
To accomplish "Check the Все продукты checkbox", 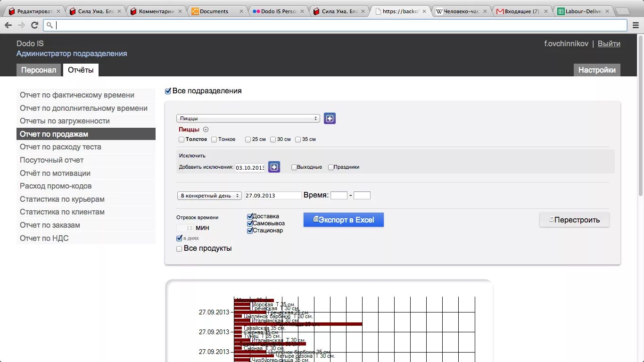I will pyautogui.click(x=179, y=248).
